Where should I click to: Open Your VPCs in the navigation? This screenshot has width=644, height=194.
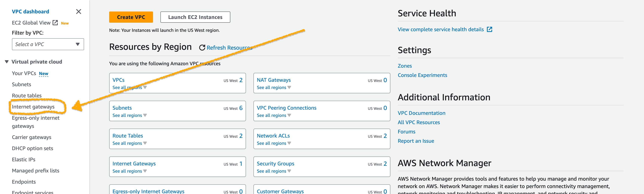click(x=24, y=73)
